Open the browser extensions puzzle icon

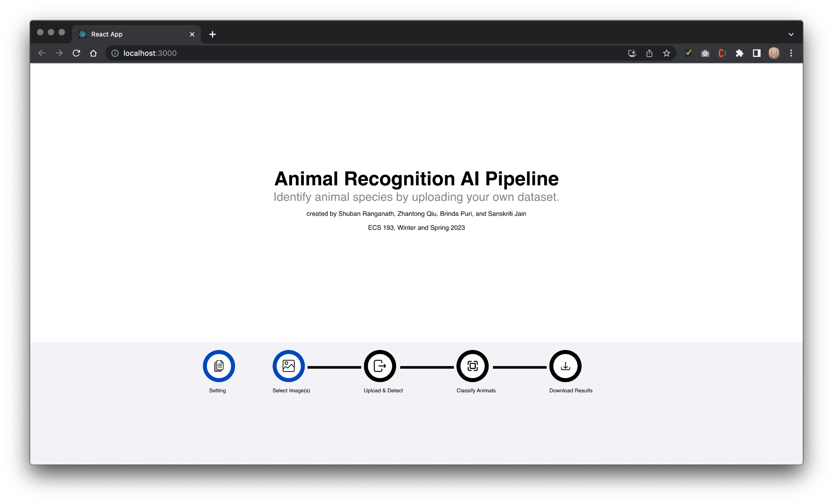(739, 53)
